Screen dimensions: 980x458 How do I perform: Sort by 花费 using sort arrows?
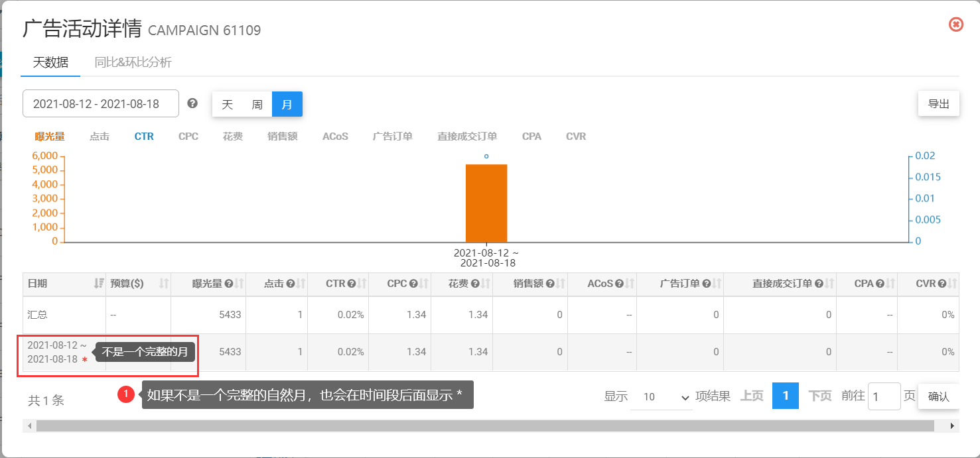click(486, 284)
